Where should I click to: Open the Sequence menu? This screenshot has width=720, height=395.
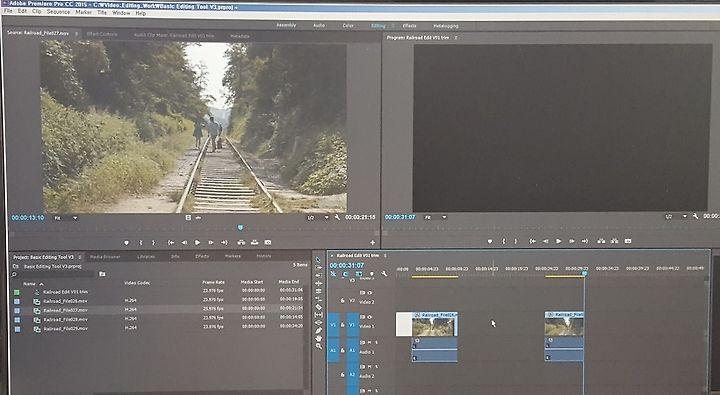tap(58, 11)
